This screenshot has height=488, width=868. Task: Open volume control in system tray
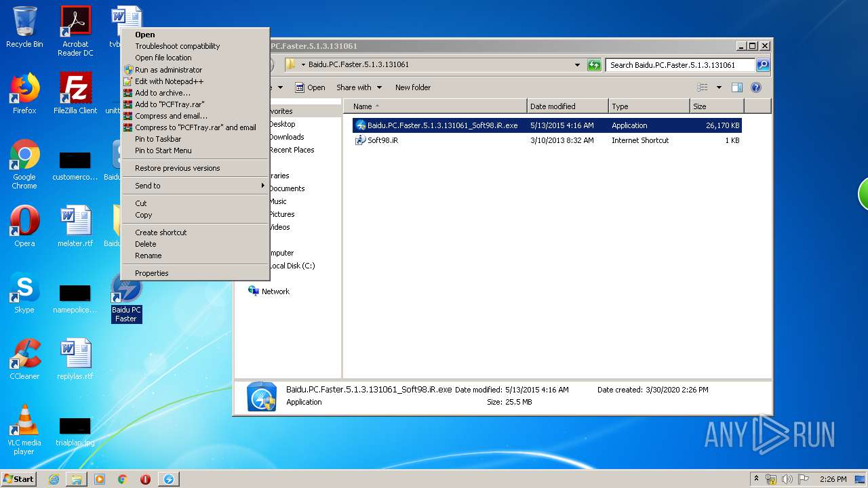[x=787, y=479]
